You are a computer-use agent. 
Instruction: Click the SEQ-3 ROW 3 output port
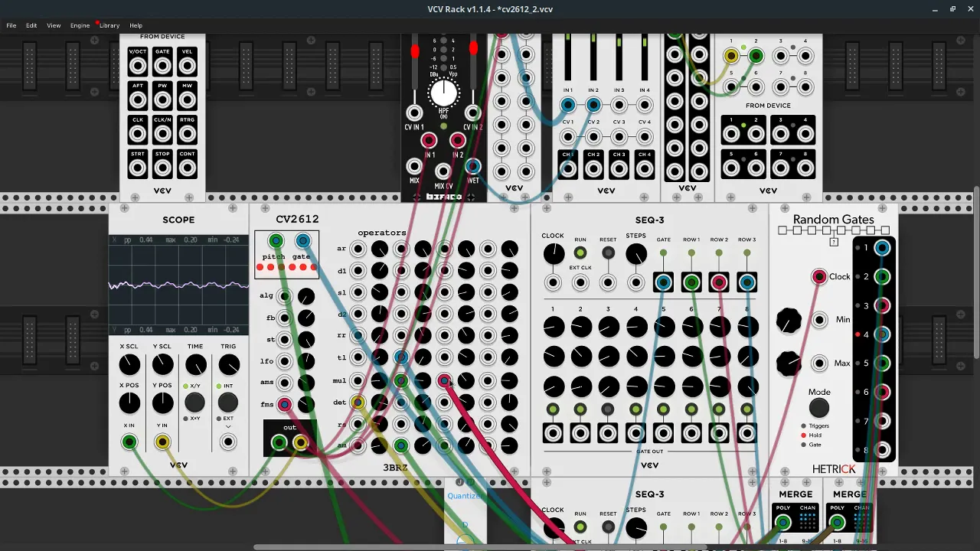pyautogui.click(x=746, y=283)
